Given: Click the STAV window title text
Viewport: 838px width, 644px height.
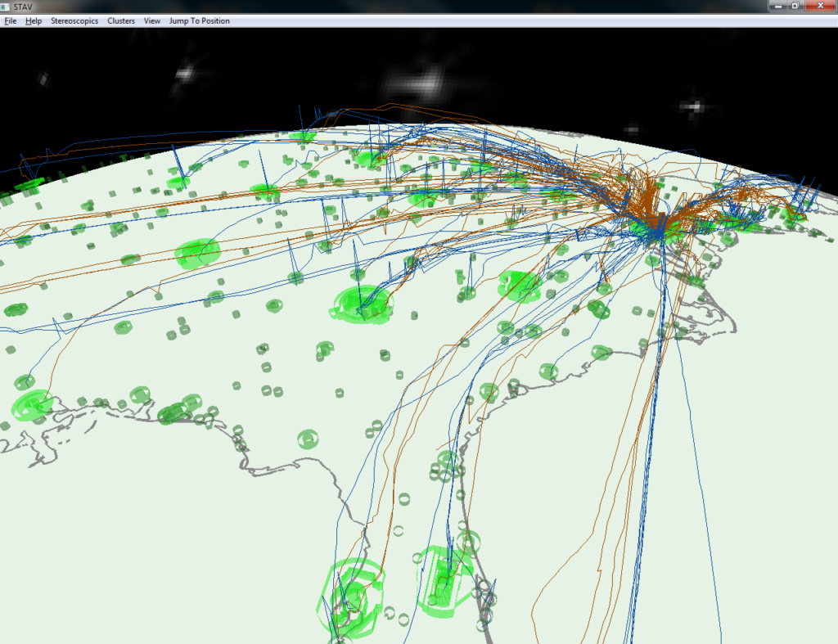Looking at the screenshot, I should (x=23, y=7).
